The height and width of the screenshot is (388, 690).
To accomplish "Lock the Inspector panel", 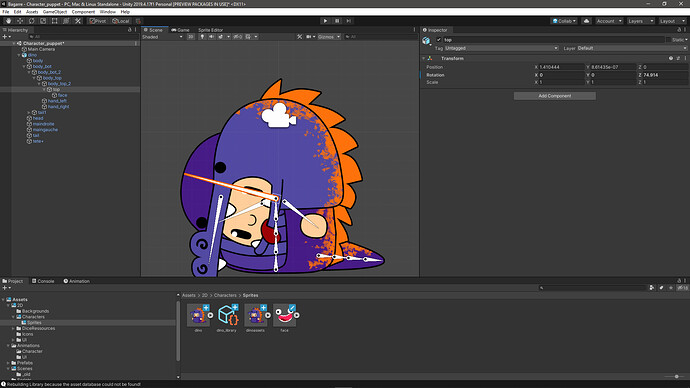I will pos(679,30).
